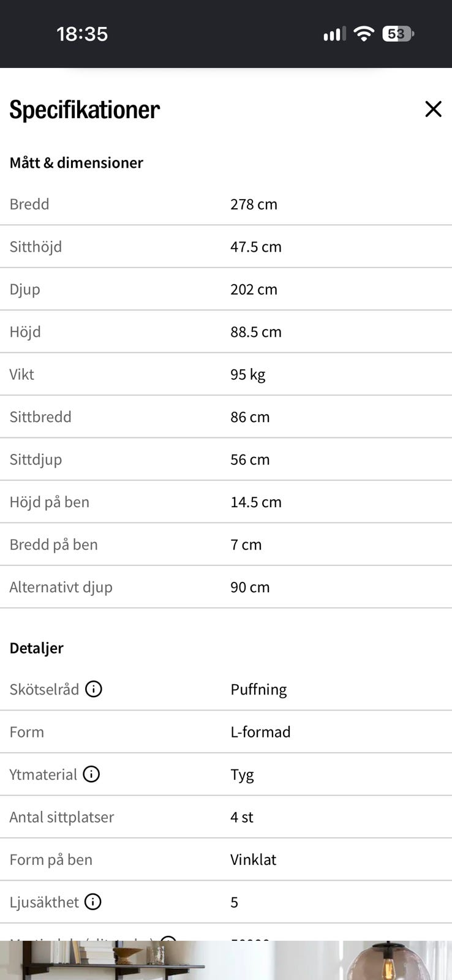Open info icon next to Ljusäkthet
The height and width of the screenshot is (980, 452).
click(x=92, y=902)
